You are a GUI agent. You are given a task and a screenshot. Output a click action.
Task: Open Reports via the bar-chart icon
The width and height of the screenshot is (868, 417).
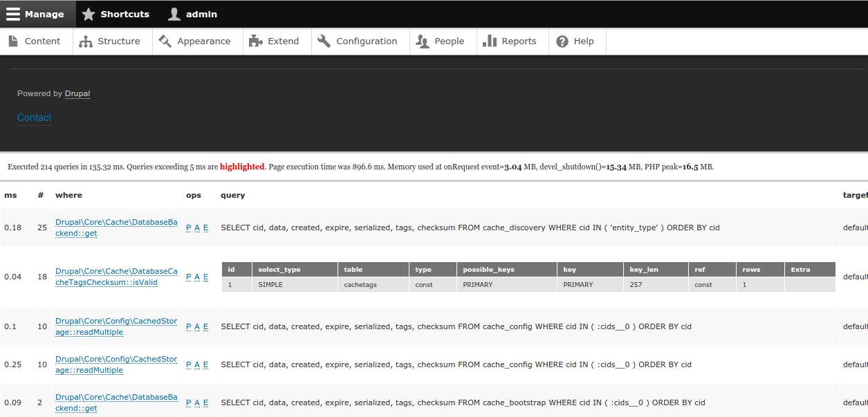pos(491,41)
